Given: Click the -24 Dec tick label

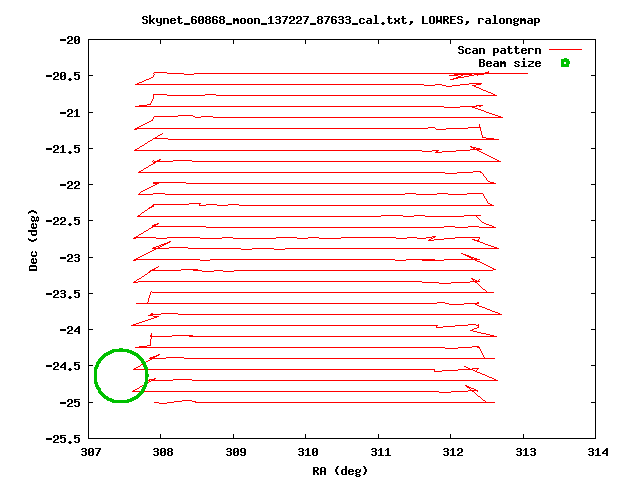Looking at the screenshot, I should pos(70,330).
